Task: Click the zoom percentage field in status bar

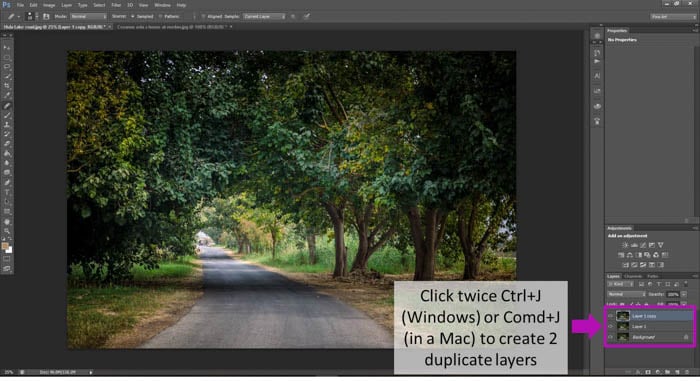Action: point(9,372)
